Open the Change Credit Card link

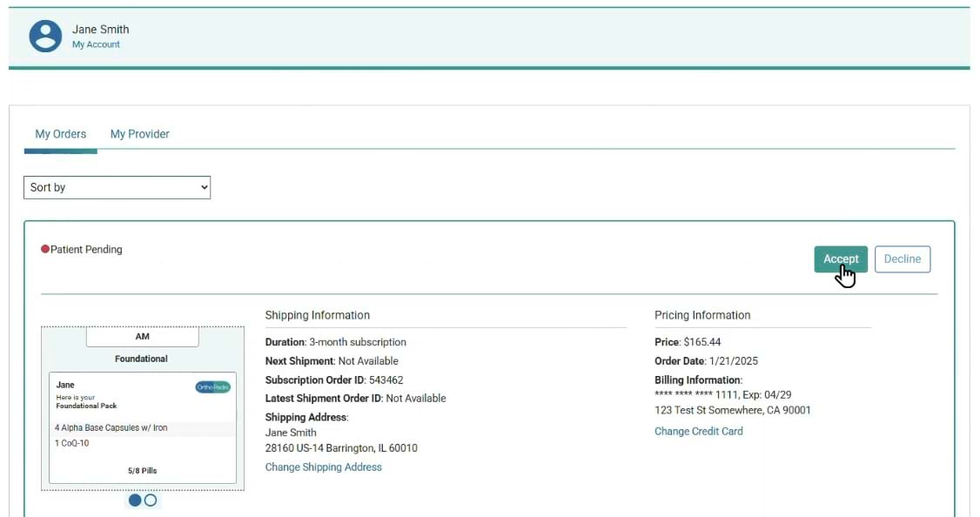pos(698,431)
